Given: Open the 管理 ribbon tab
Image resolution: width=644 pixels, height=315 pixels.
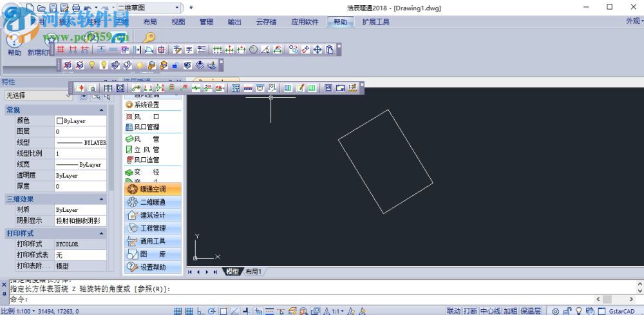Looking at the screenshot, I should [206, 22].
